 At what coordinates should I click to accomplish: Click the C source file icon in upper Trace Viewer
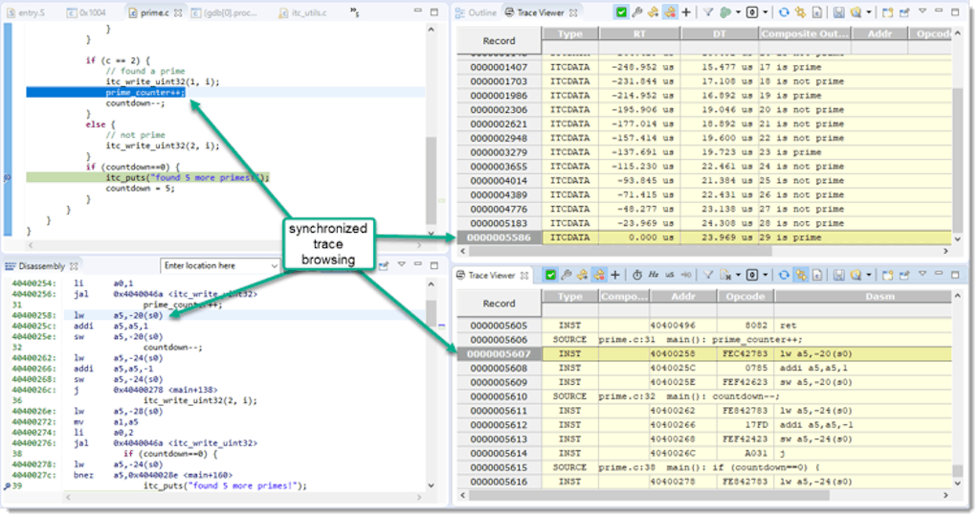(817, 11)
